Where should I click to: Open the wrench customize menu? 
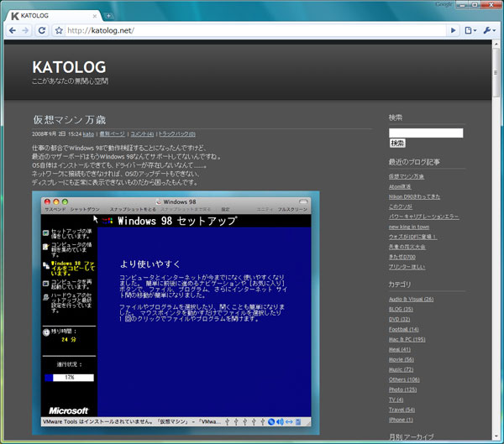490,30
